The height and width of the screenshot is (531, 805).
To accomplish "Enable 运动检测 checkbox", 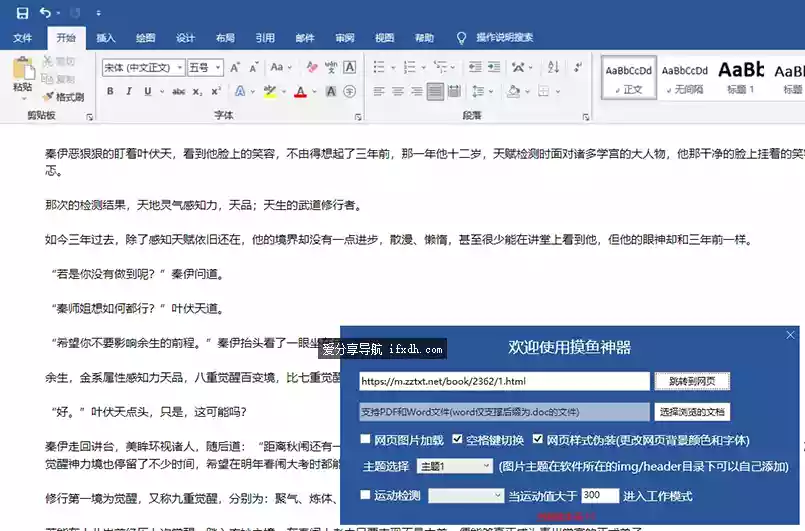I will coord(365,495).
